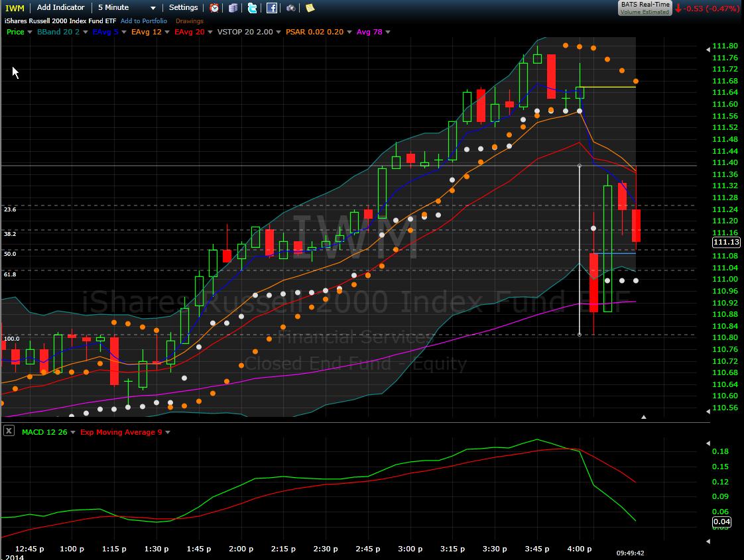Viewport: 744px width, 560px height.
Task: Open the Drawings link
Action: 190,21
